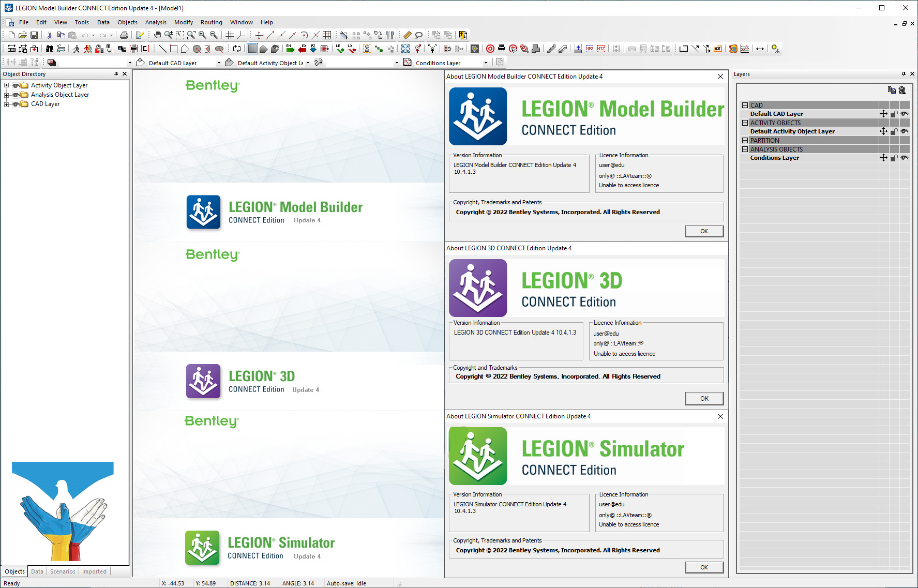Open the Tools menu
The height and width of the screenshot is (588, 918).
pos(82,22)
